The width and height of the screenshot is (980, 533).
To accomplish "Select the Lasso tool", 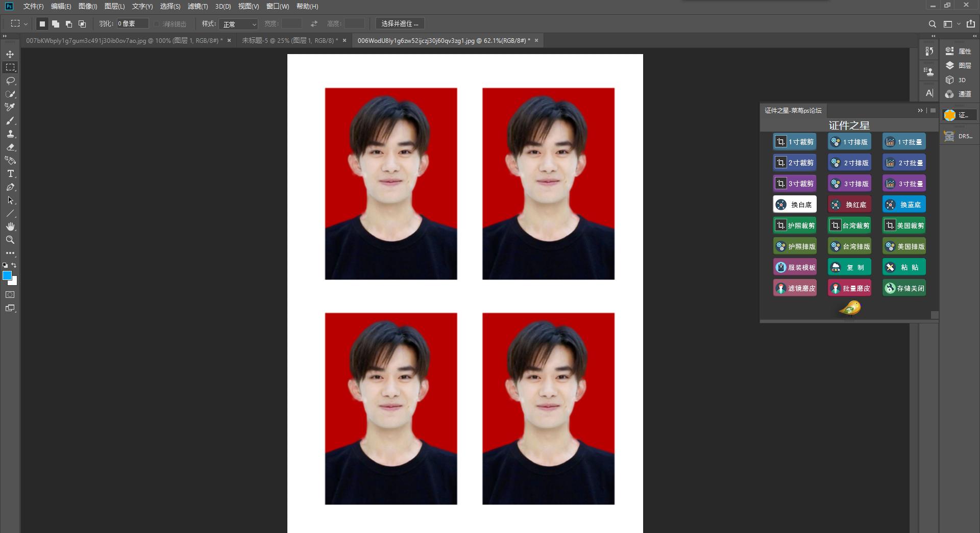I will click(x=9, y=81).
